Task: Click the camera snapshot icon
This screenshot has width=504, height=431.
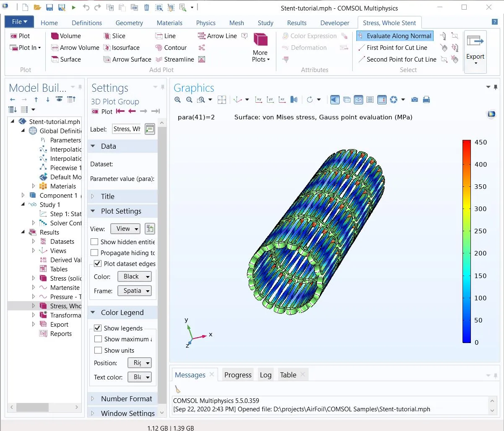Action: (414, 100)
